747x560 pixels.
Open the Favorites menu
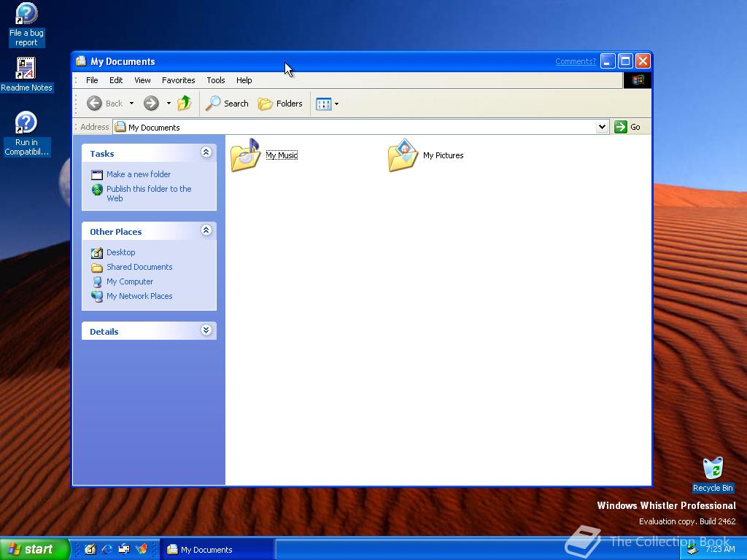[178, 80]
